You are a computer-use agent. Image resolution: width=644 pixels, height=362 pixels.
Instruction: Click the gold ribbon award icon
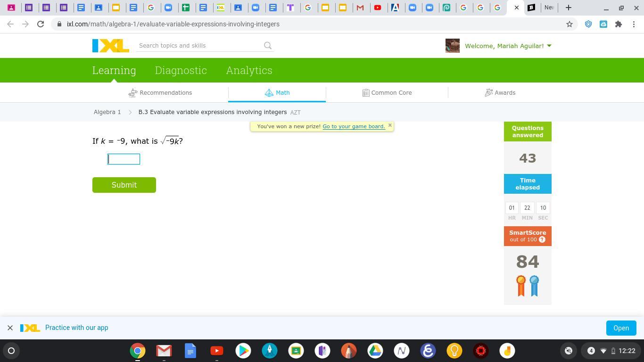[x=521, y=286]
